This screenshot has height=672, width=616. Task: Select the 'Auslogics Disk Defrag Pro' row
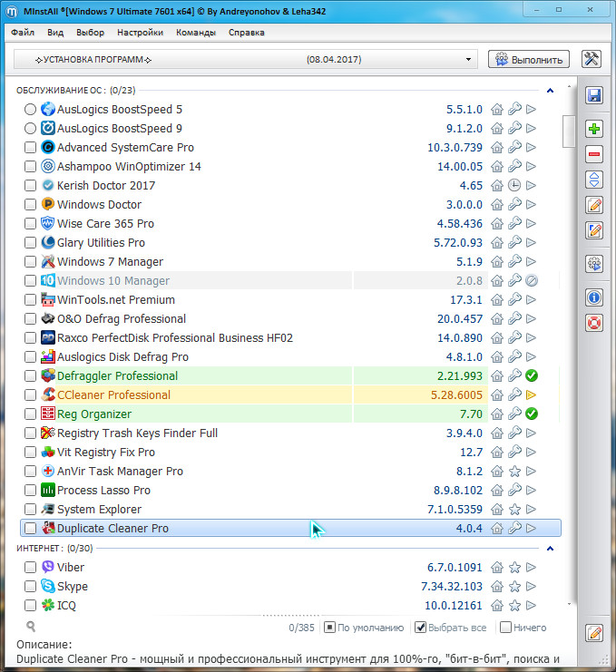(290, 356)
